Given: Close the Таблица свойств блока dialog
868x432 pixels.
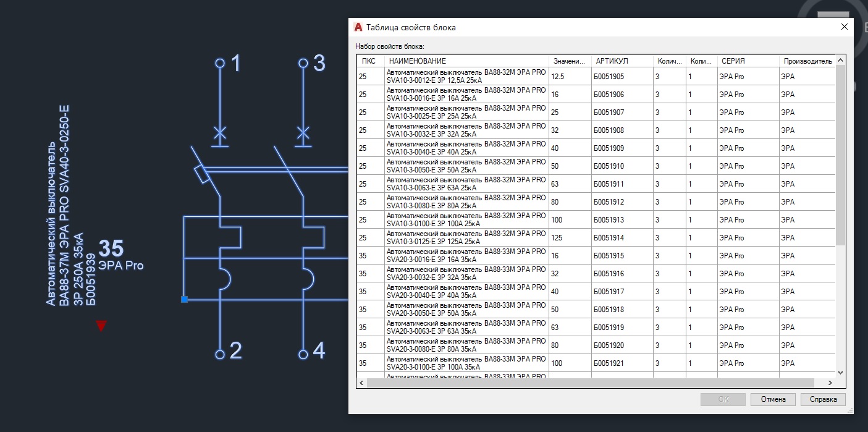Looking at the screenshot, I should (x=845, y=27).
